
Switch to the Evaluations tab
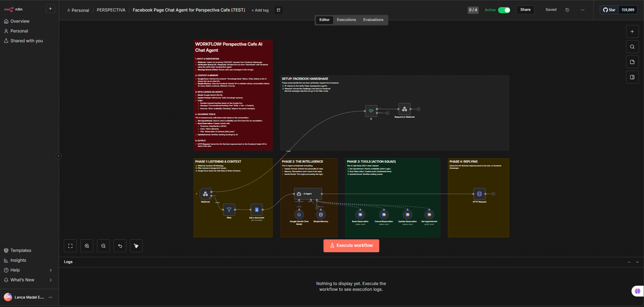pyautogui.click(x=373, y=20)
